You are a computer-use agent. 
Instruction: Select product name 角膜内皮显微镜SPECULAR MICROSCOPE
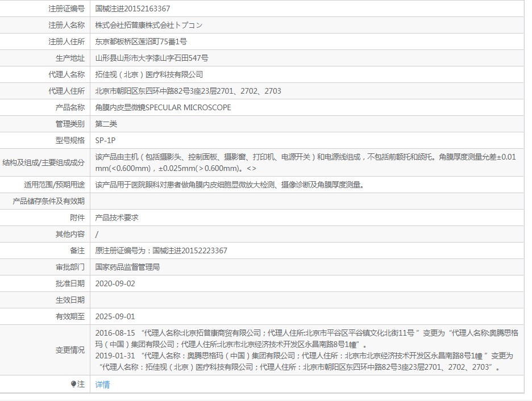click(x=163, y=107)
